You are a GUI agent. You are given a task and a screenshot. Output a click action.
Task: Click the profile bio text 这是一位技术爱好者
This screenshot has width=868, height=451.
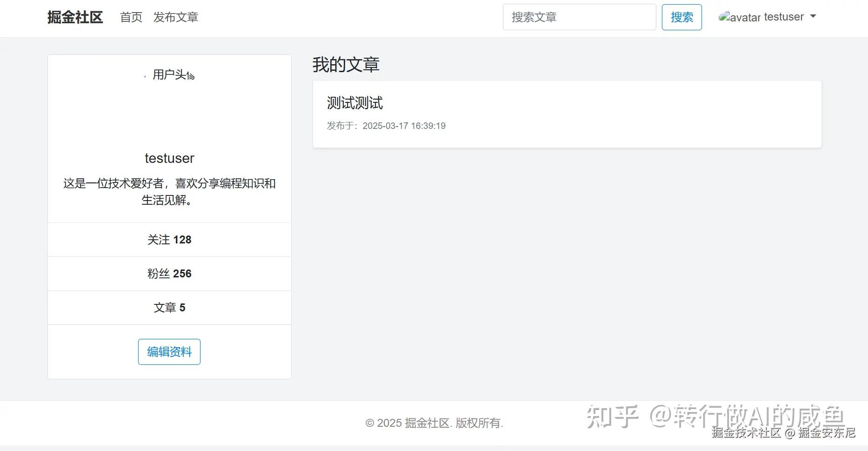[169, 192]
